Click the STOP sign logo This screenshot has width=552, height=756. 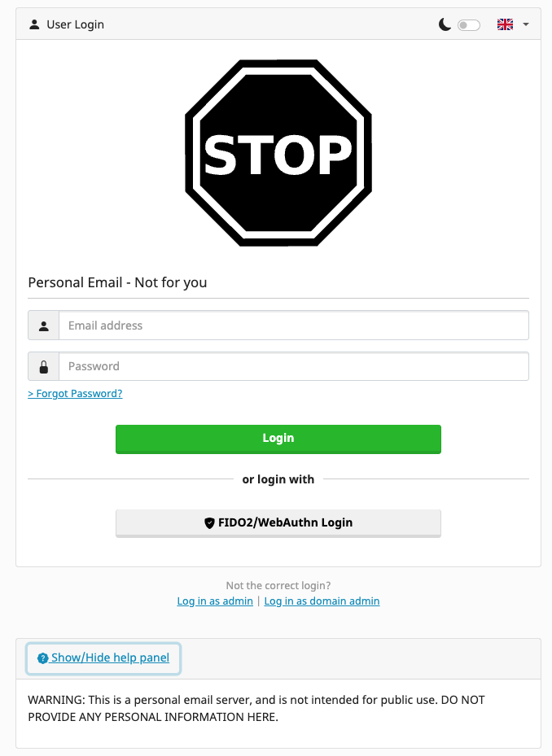tap(278, 153)
